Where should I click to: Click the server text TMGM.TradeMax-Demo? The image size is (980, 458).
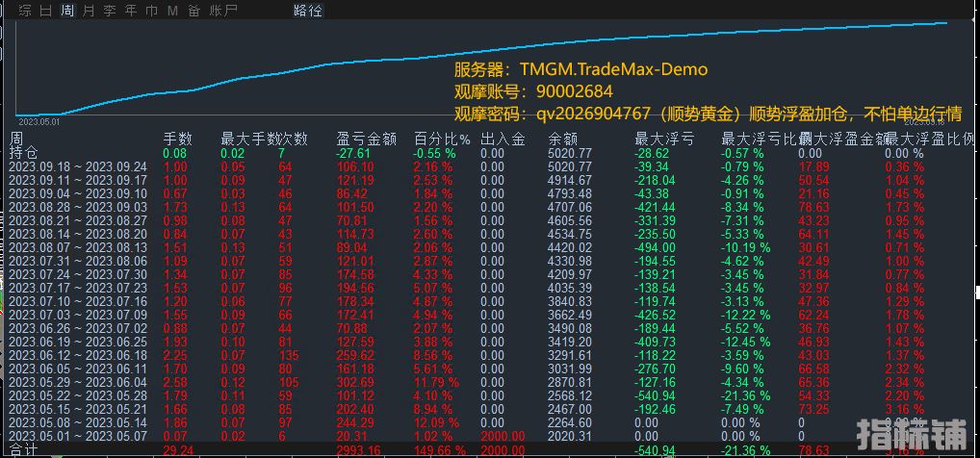614,68
